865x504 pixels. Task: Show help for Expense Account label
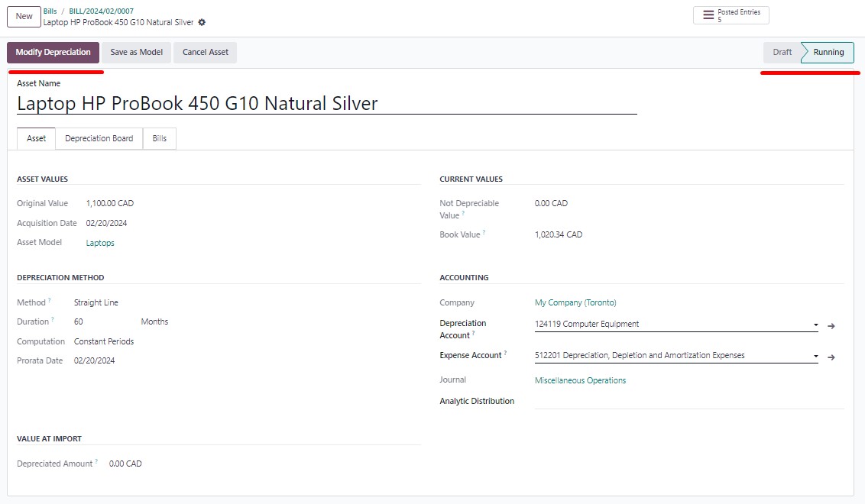point(505,353)
